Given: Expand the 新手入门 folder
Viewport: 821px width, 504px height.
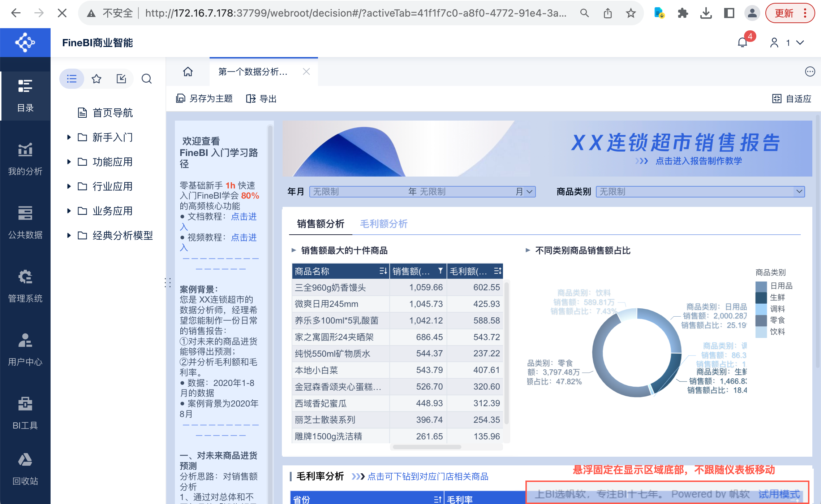Looking at the screenshot, I should tap(69, 137).
